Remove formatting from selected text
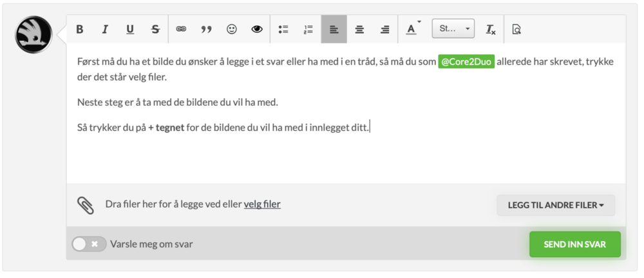Viewport: 644px width, 278px height. (490, 29)
